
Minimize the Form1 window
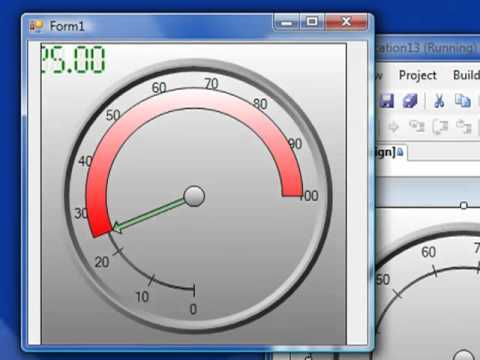(286, 23)
